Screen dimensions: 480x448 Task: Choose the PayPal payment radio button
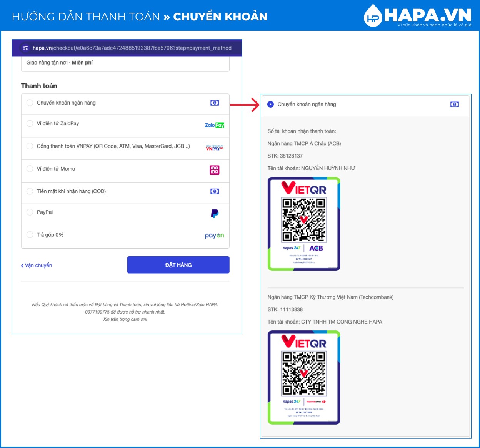pos(30,212)
